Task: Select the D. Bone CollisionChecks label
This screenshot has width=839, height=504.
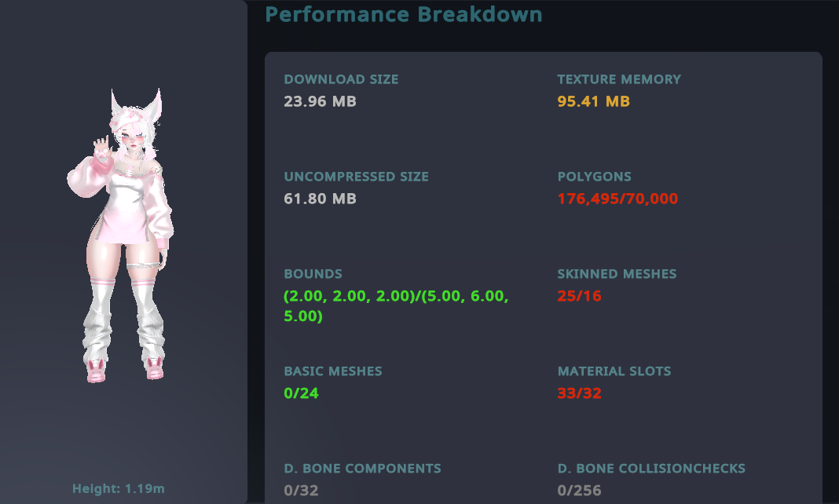Action: click(x=651, y=469)
